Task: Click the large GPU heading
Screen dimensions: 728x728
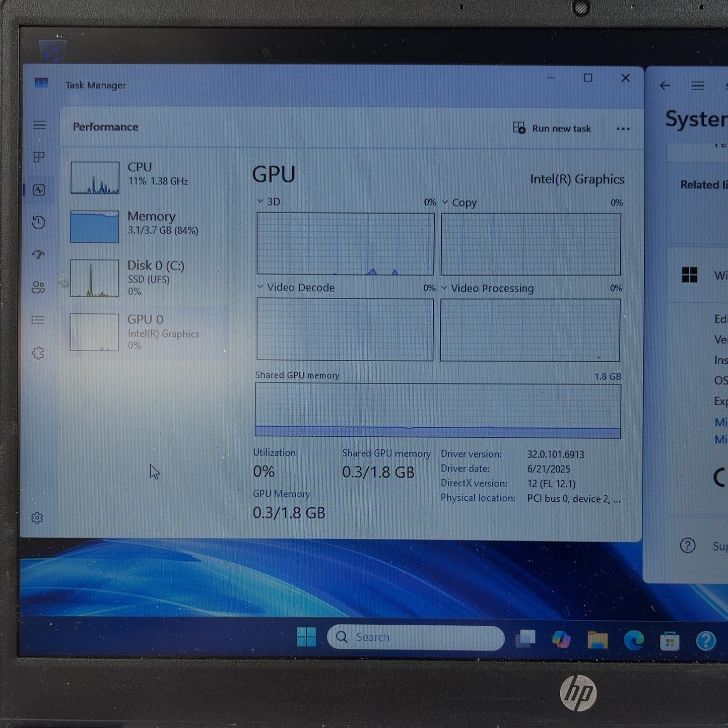Action: (274, 174)
